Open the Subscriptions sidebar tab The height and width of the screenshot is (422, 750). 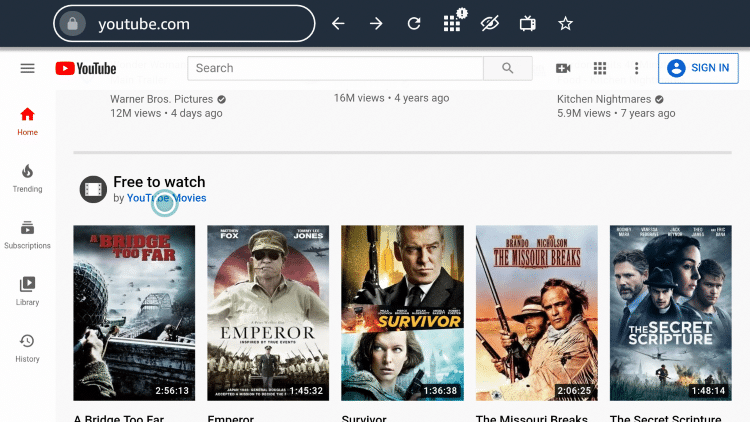coord(27,235)
